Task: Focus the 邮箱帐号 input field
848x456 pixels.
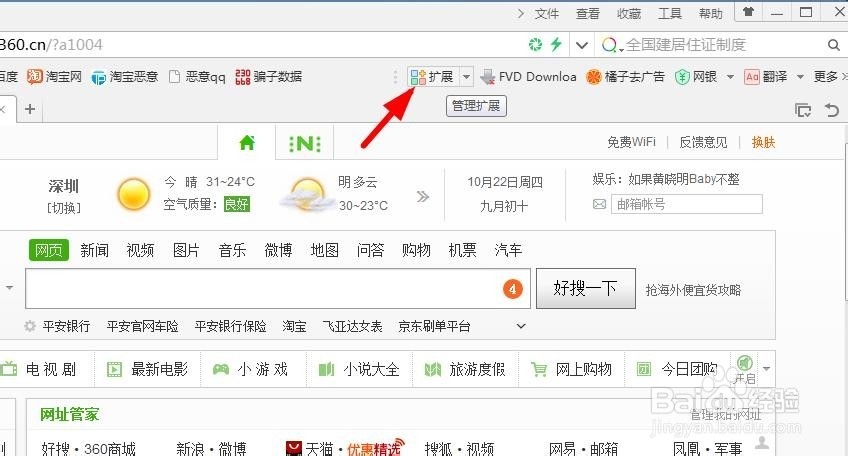Action: tap(687, 204)
